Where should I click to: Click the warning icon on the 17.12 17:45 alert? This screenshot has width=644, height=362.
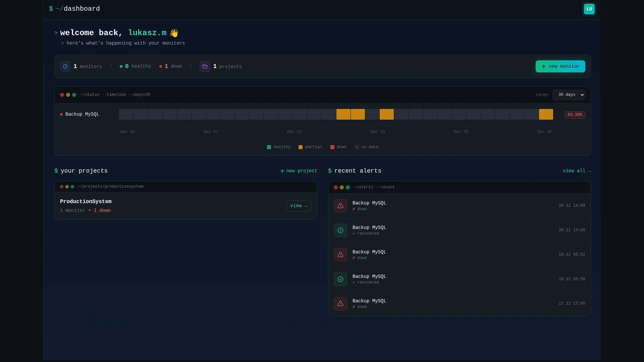point(340,304)
